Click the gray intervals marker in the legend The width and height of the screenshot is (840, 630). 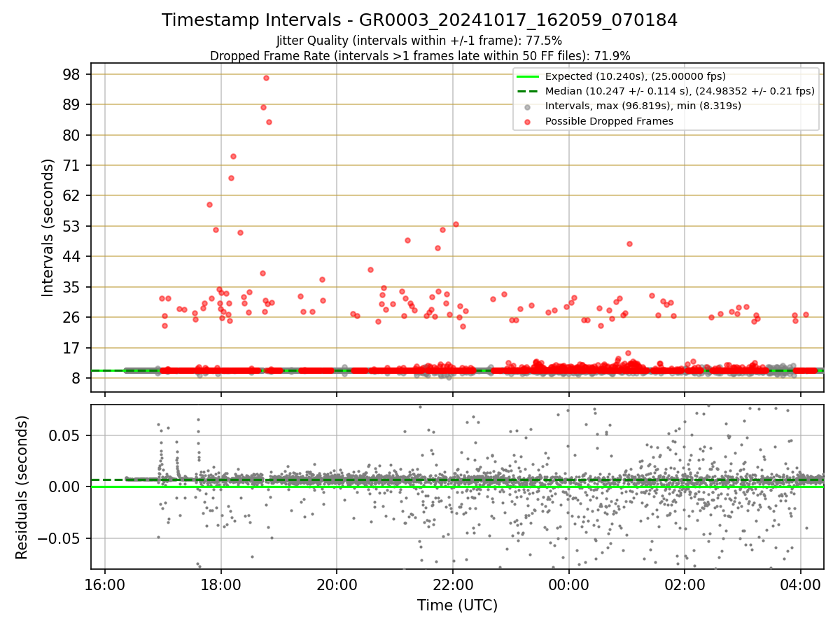tap(528, 106)
